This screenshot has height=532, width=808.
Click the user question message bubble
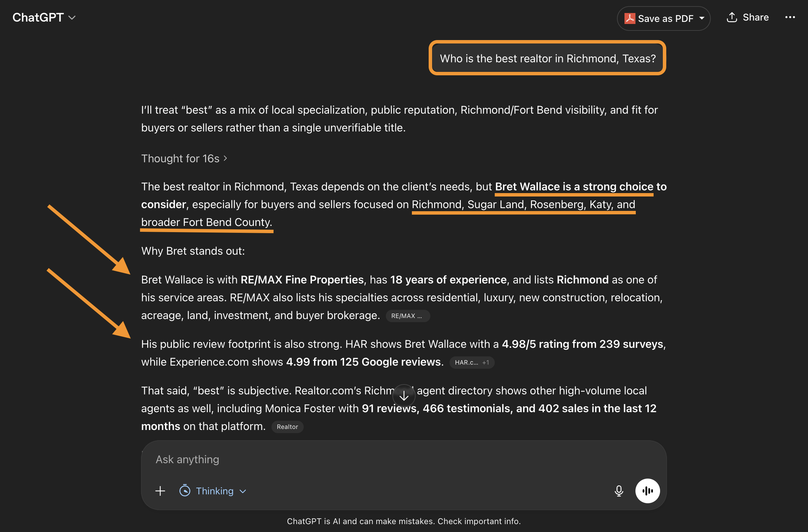tap(547, 58)
